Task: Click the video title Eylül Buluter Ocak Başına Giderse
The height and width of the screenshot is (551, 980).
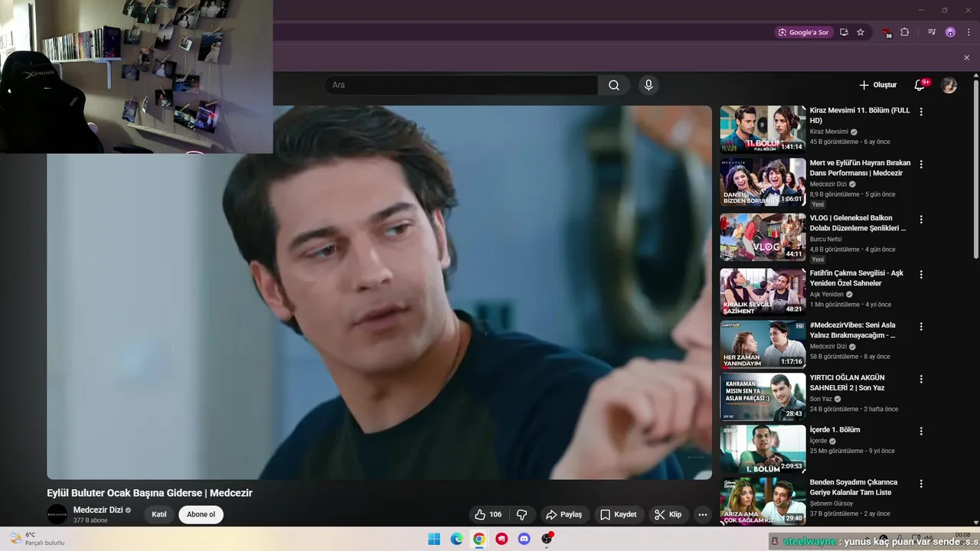Action: pyautogui.click(x=150, y=493)
